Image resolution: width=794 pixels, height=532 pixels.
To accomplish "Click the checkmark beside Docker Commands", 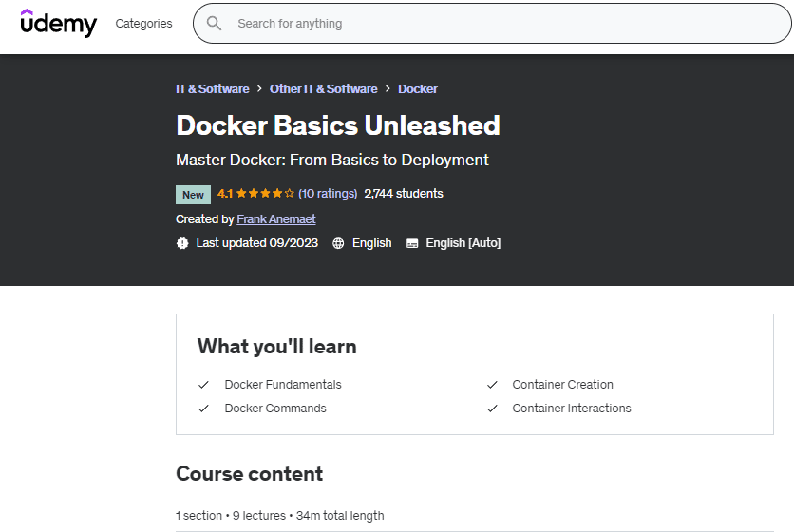I will (x=203, y=408).
